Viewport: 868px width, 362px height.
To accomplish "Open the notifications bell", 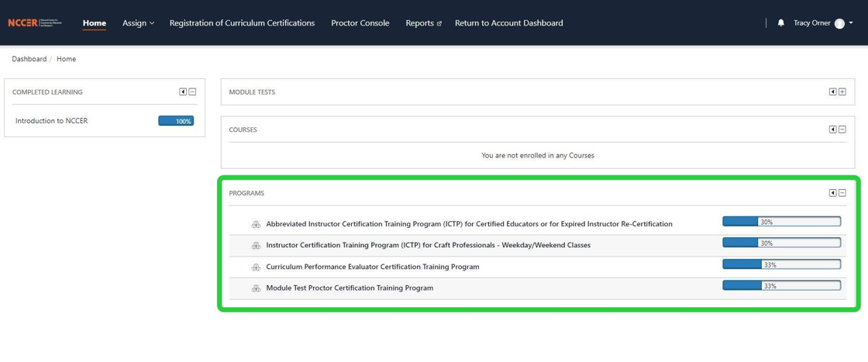I will point(780,23).
